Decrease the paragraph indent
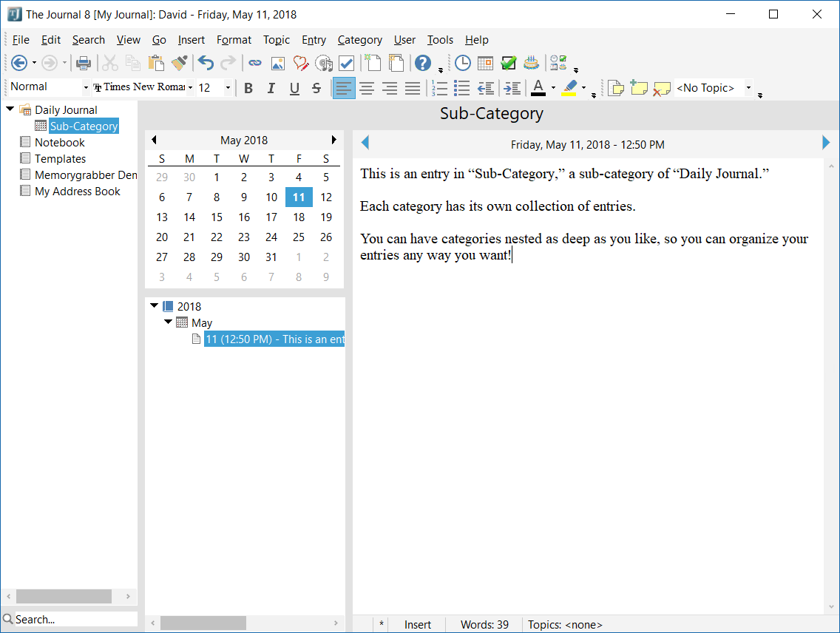 click(485, 88)
